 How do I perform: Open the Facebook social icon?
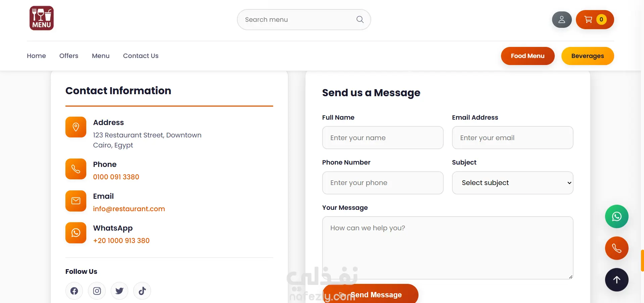74,291
